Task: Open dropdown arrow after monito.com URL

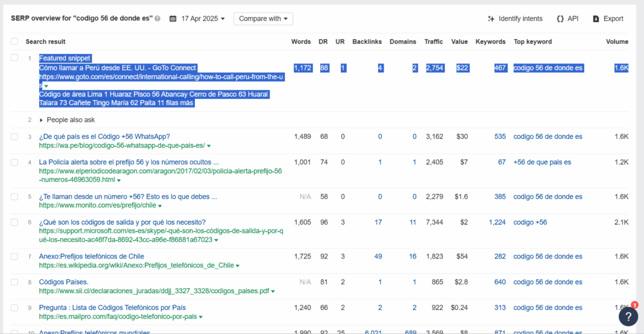Action: pyautogui.click(x=160, y=206)
